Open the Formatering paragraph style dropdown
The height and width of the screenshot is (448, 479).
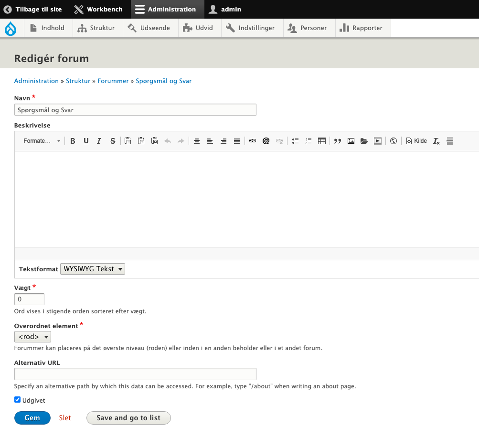(42, 141)
